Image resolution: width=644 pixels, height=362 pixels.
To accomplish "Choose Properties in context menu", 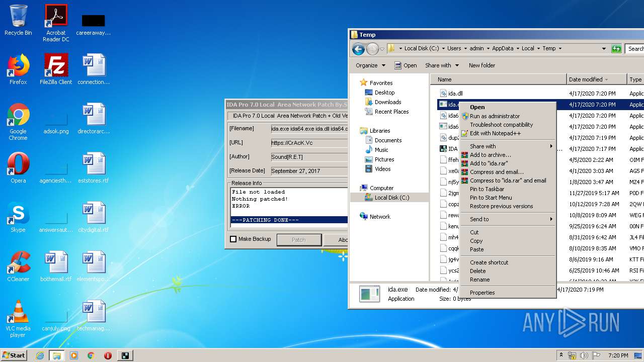I will (x=508, y=293).
